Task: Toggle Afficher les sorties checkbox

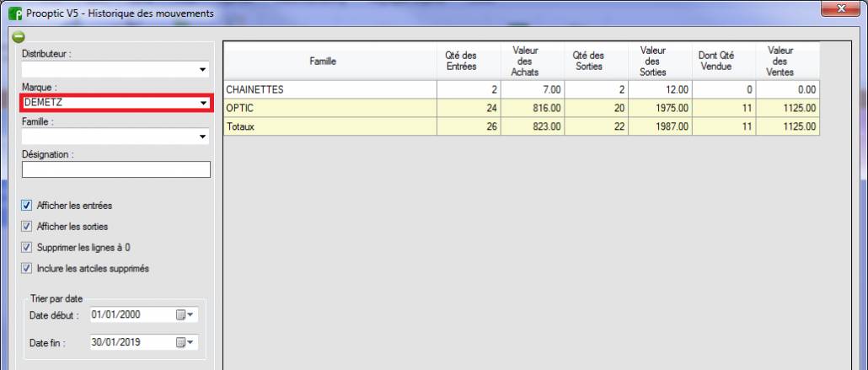Action: point(26,227)
